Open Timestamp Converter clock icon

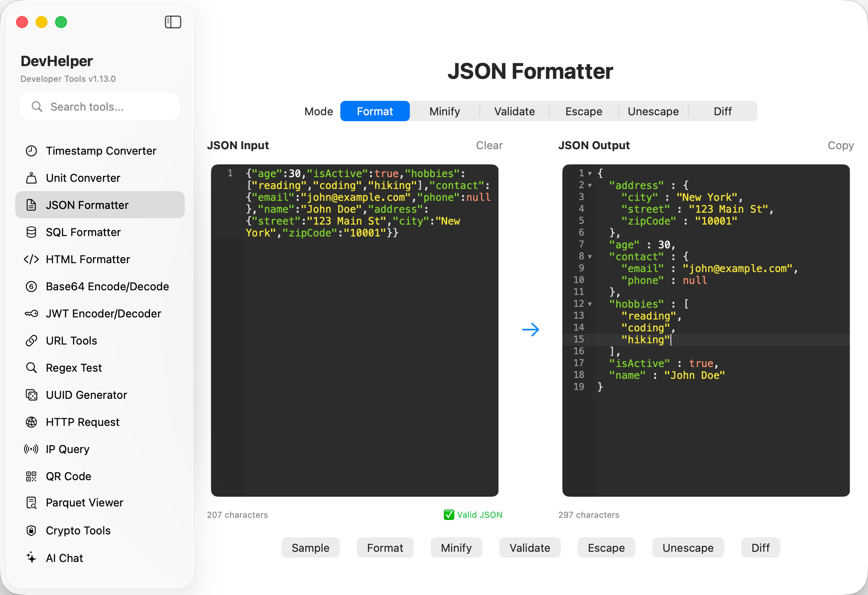coord(31,151)
